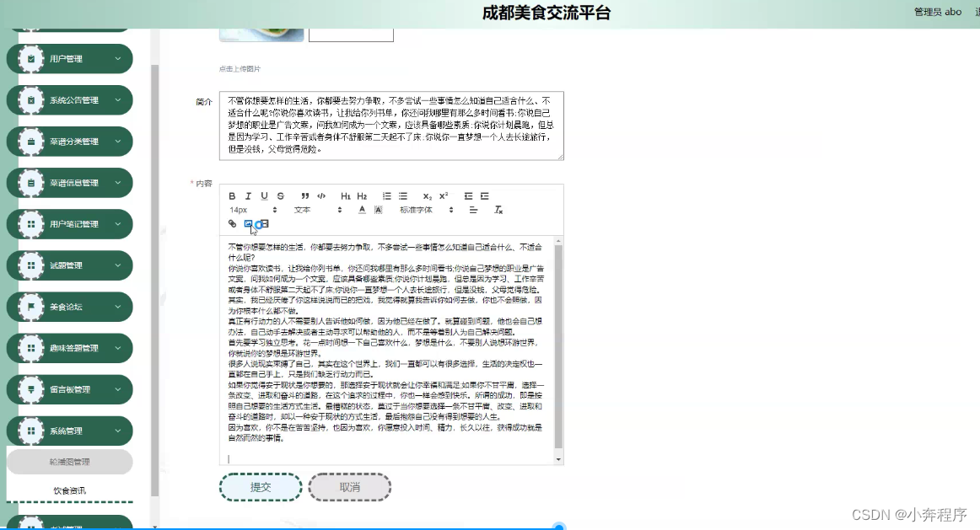Apply italic formatting in the editor
The width and height of the screenshot is (980, 530).
coord(248,196)
